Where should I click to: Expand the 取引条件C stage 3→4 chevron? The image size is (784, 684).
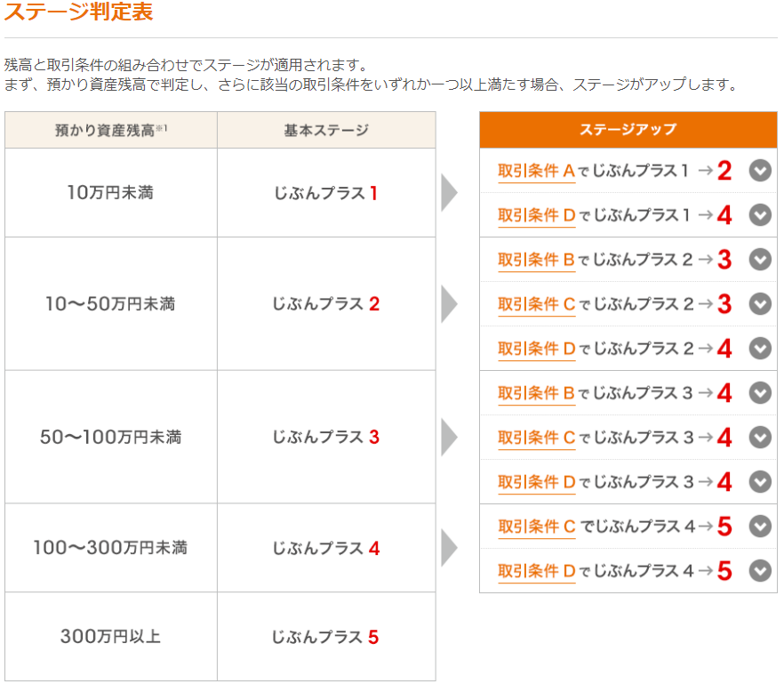(x=759, y=438)
